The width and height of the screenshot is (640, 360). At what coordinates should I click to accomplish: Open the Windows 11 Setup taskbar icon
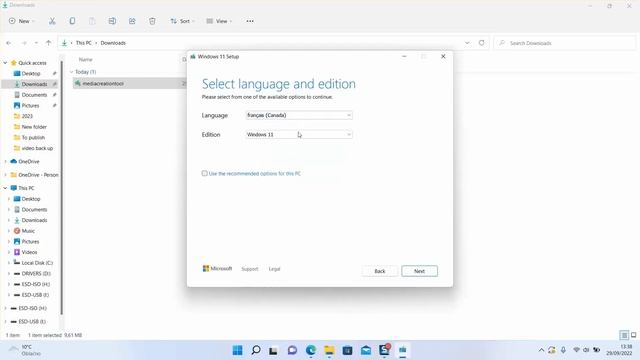[x=402, y=350]
